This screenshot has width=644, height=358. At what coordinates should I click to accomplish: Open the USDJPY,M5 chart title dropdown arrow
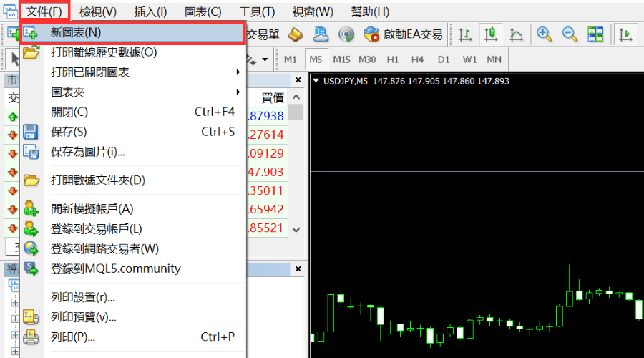tap(316, 81)
